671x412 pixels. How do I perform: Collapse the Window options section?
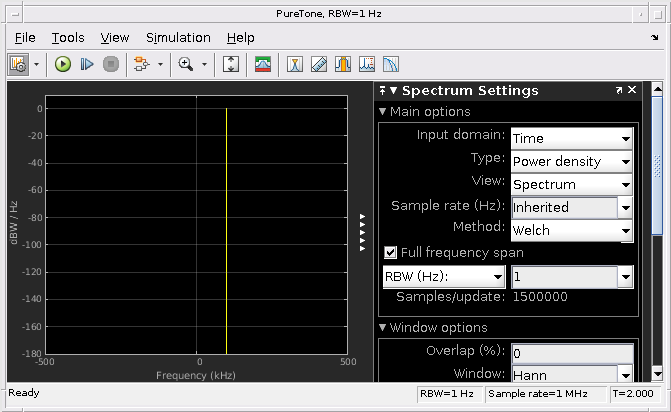click(x=383, y=328)
